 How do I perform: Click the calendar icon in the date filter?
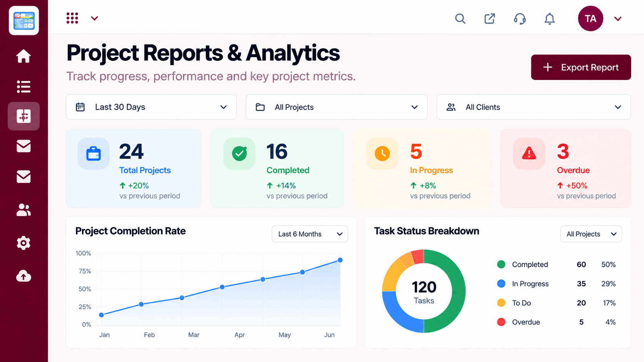(x=80, y=107)
